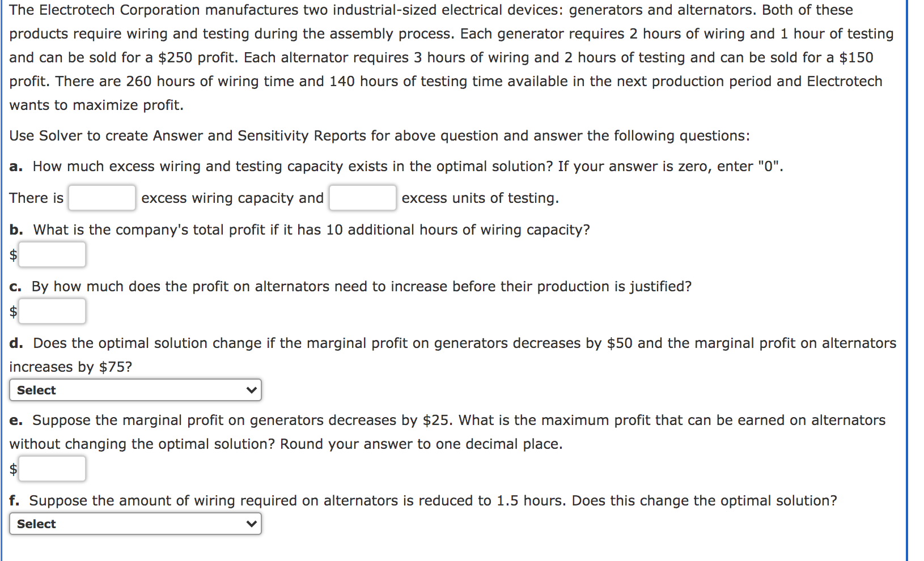The image size is (924, 561).
Task: Click the question a text about excess capacity
Action: click(x=396, y=166)
